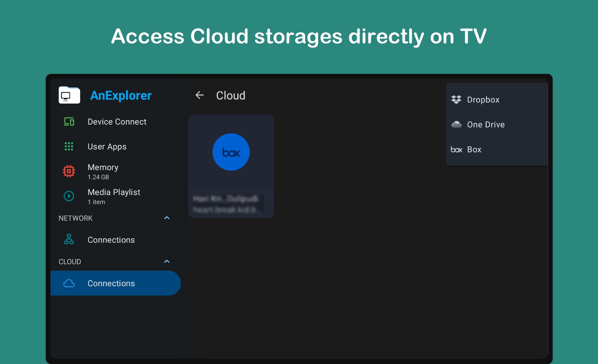Choose Box from the popup menu
The height and width of the screenshot is (364, 598).
coord(474,149)
